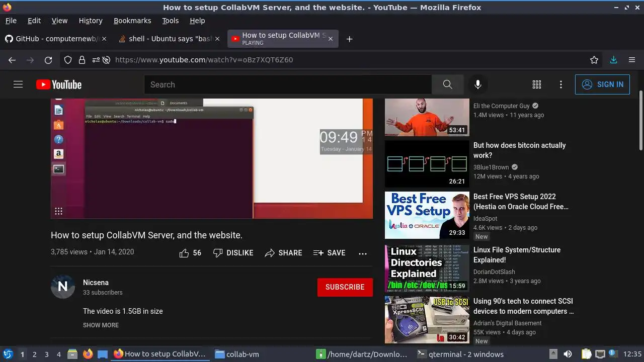Image resolution: width=644 pixels, height=362 pixels.
Task: Open the Bookmarks menu
Action: (x=132, y=21)
